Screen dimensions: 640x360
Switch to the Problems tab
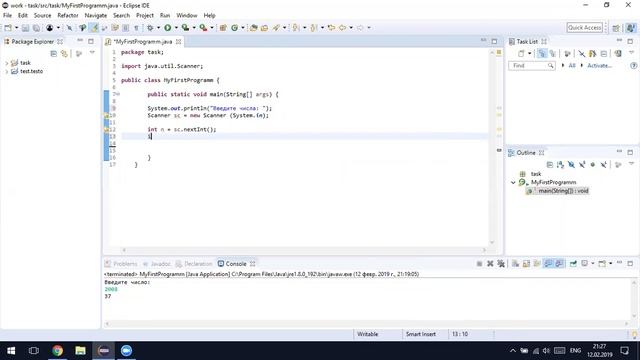point(121,264)
